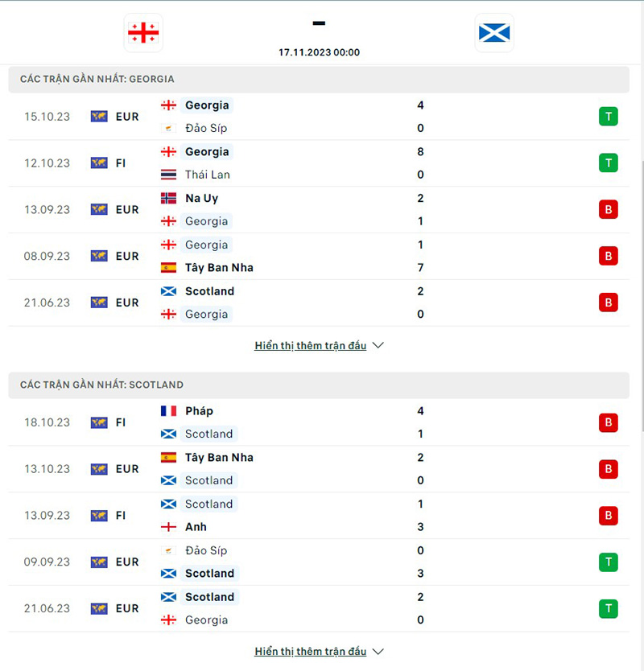The width and height of the screenshot is (644, 671).
Task: Select the CÁC TRẬN GẦN NHẤT: GEORGIA section header
Action: click(97, 79)
